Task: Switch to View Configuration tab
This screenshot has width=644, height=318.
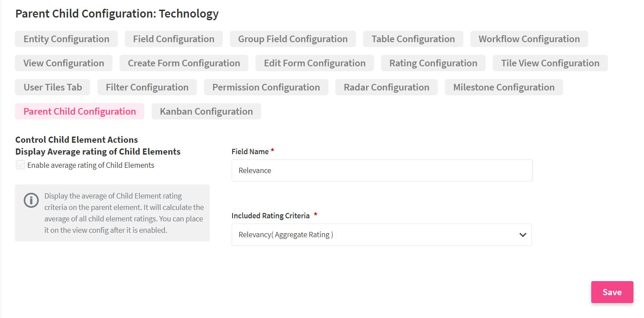Action: [x=64, y=63]
